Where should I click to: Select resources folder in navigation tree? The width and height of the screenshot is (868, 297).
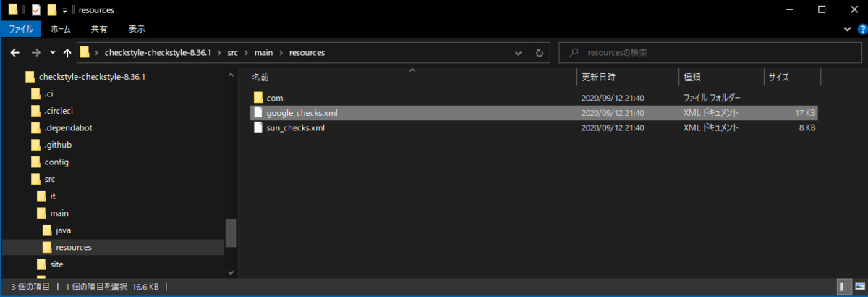(74, 247)
